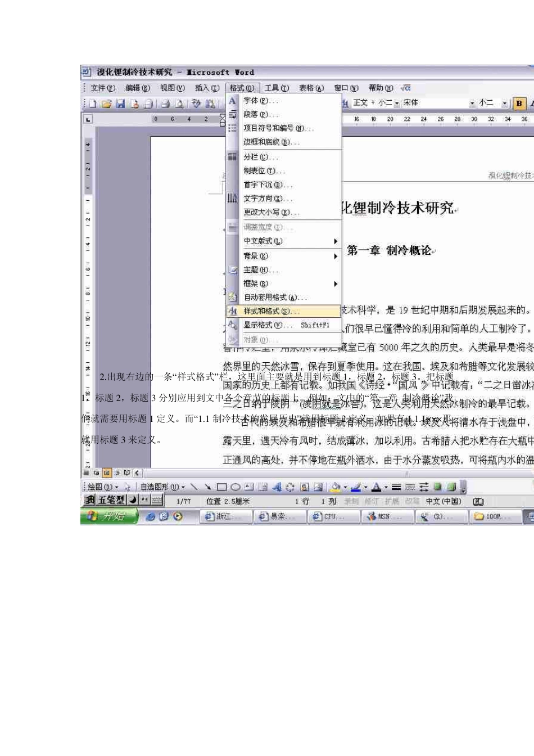This screenshot has height=756, width=534.
Task: Switch to the 浙江 taskbar window
Action: pos(225,516)
